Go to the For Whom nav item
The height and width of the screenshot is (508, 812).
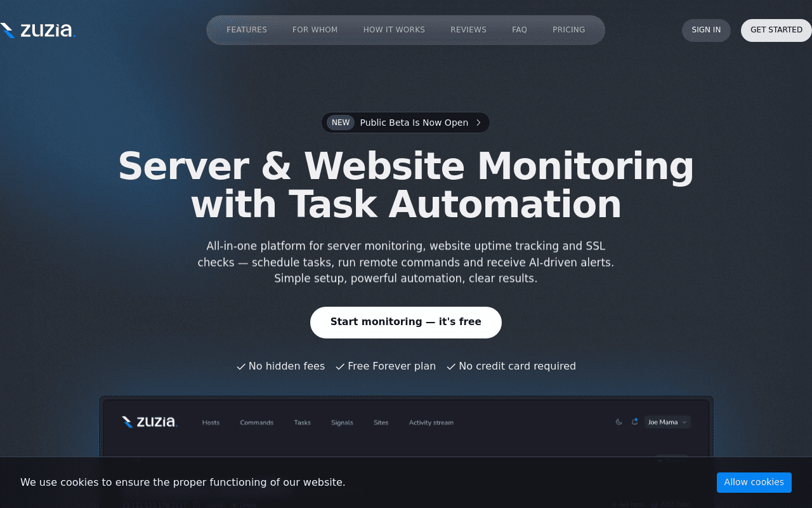click(x=315, y=30)
